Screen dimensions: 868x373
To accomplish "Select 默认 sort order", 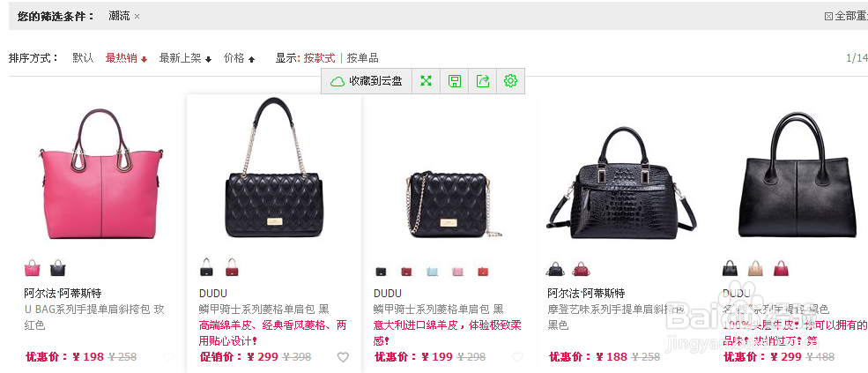I will point(83,58).
